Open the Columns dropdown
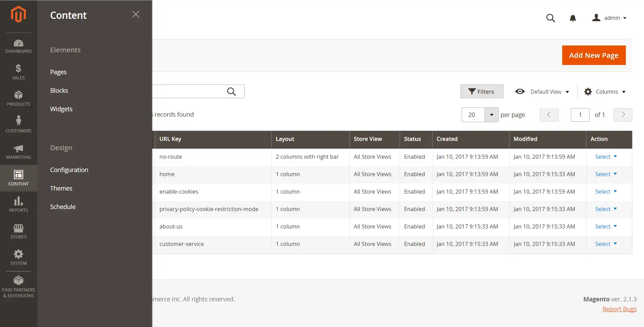Screen dimensions: 644x327 [605, 92]
